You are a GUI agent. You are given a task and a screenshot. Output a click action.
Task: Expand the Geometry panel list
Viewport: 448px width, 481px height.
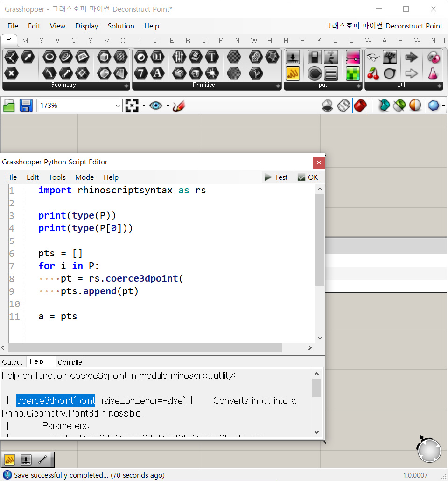(126, 86)
